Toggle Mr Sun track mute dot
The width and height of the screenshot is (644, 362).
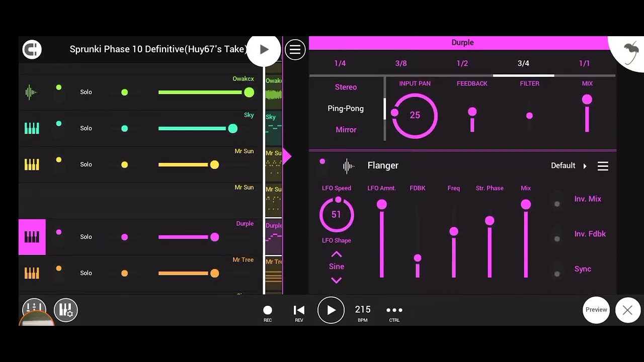click(x=59, y=160)
